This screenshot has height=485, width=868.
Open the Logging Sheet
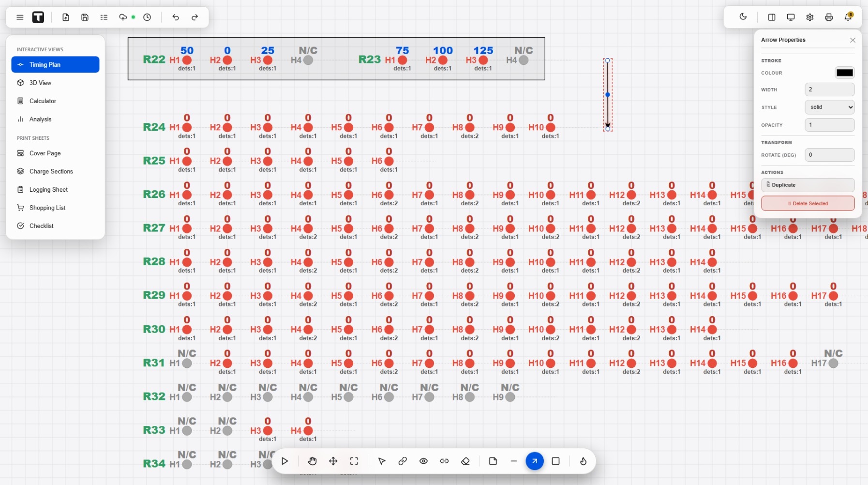pos(55,190)
